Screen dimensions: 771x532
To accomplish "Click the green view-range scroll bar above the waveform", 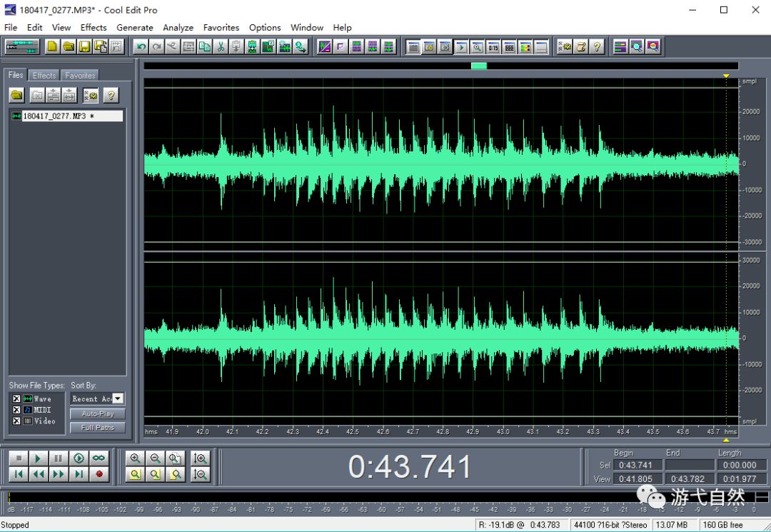I will 479,66.
